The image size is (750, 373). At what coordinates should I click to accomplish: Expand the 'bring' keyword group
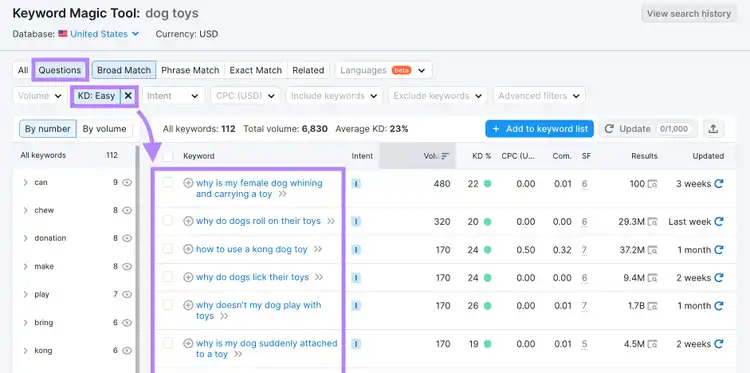[x=26, y=323]
